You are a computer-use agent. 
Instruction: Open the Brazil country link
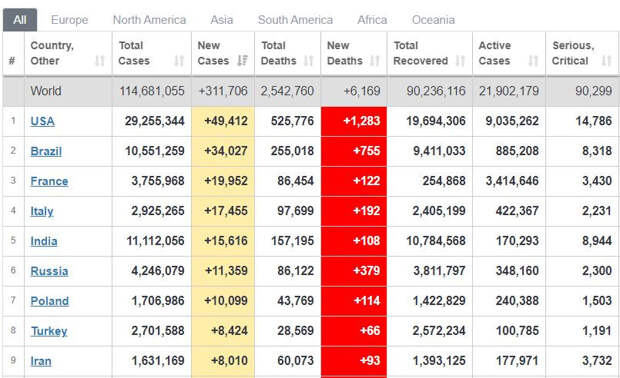point(46,151)
